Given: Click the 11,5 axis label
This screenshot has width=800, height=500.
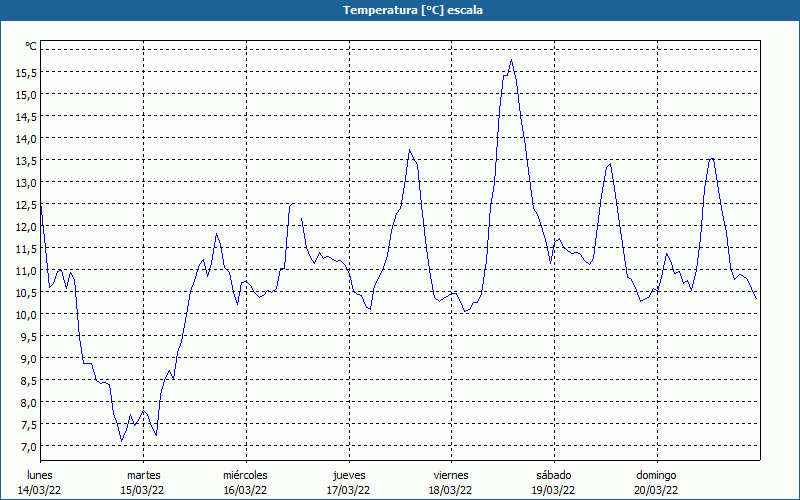Looking at the screenshot, I should click(26, 249).
